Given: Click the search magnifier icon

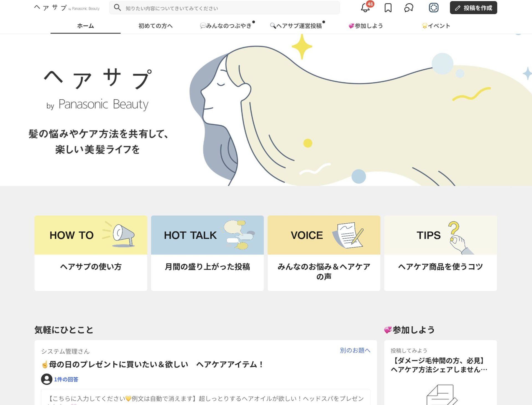Looking at the screenshot, I should (x=117, y=8).
